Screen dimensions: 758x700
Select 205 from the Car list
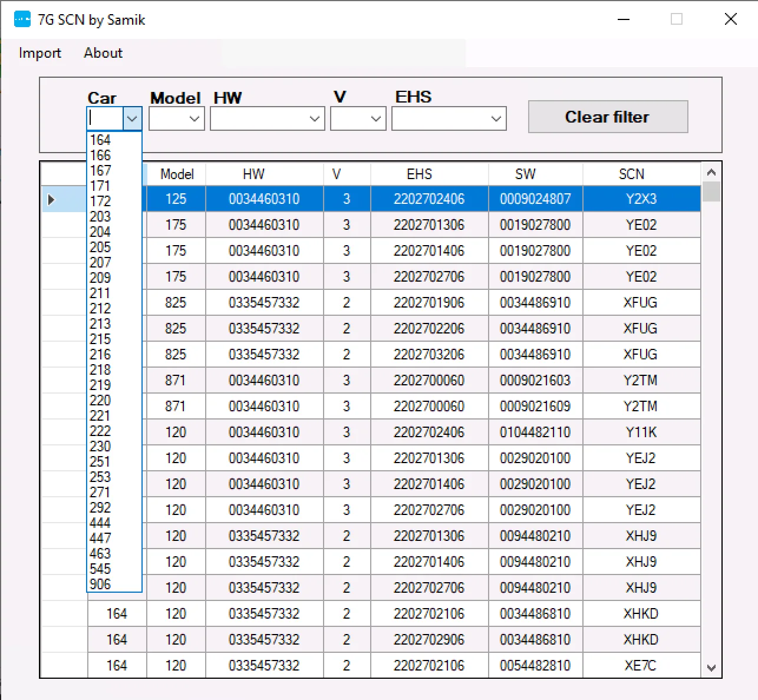pos(100,247)
